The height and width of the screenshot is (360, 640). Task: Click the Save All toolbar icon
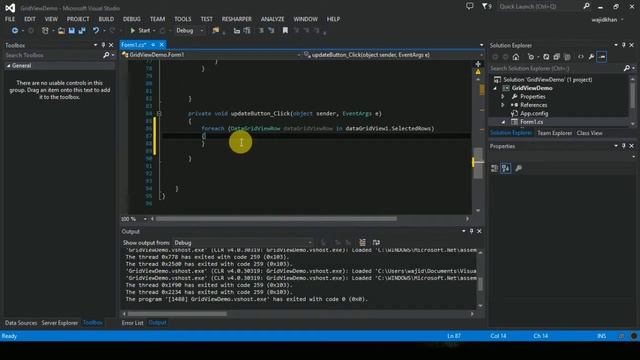[x=82, y=31]
